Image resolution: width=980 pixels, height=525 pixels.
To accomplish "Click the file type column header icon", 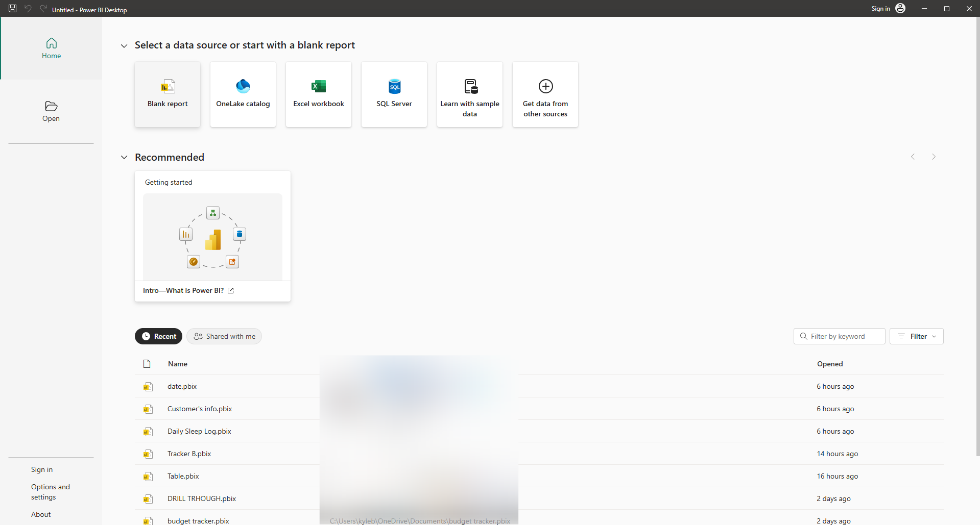I will coord(147,364).
